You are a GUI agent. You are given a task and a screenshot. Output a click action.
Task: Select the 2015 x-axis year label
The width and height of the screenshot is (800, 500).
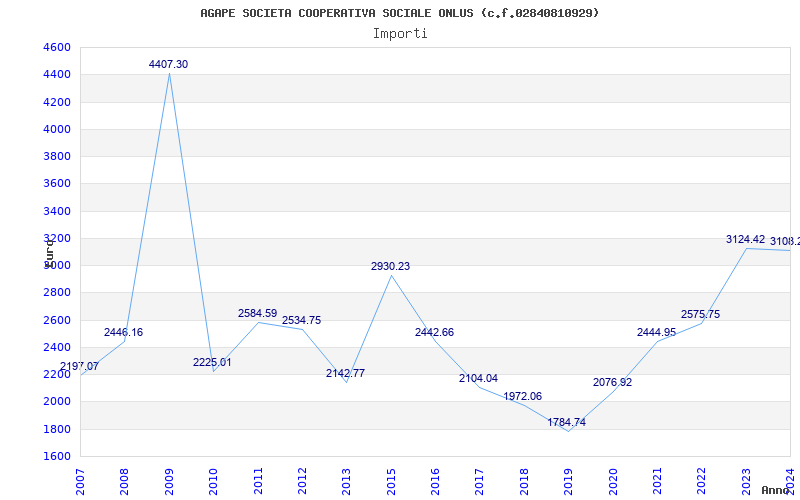391,481
